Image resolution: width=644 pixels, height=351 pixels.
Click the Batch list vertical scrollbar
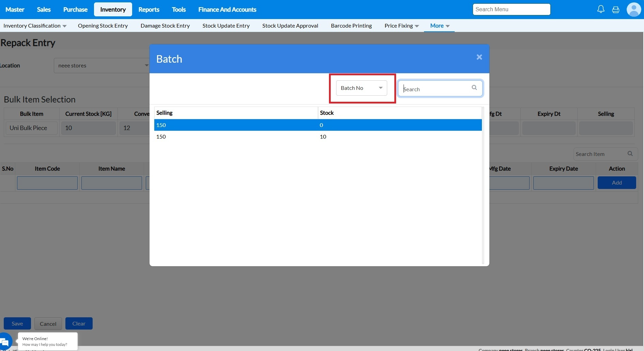pos(483,186)
